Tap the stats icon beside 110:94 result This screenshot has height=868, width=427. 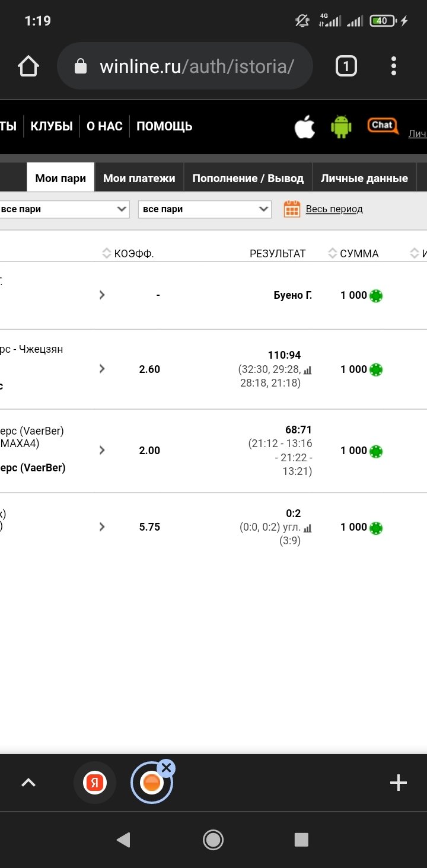tap(307, 371)
